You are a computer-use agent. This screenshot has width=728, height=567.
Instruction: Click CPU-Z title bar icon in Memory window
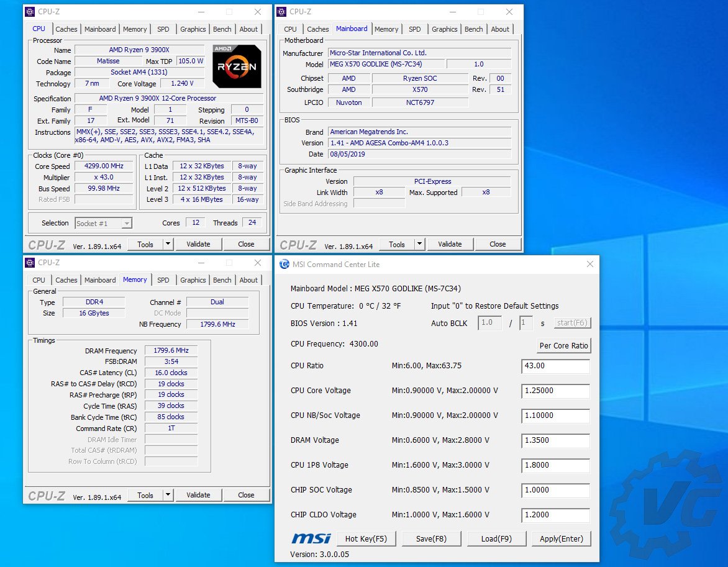30,263
